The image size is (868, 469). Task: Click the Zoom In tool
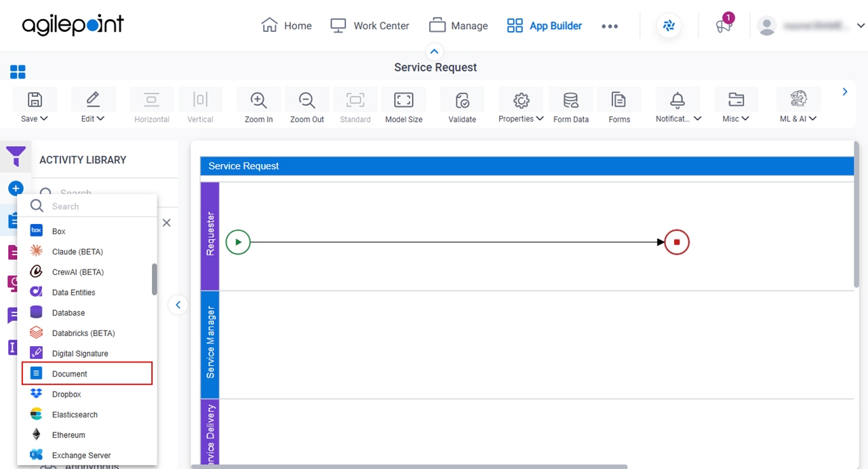point(258,106)
